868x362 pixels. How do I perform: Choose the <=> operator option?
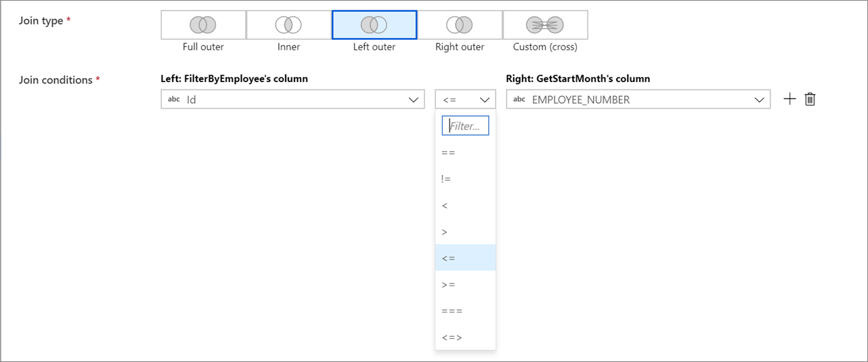pos(465,337)
